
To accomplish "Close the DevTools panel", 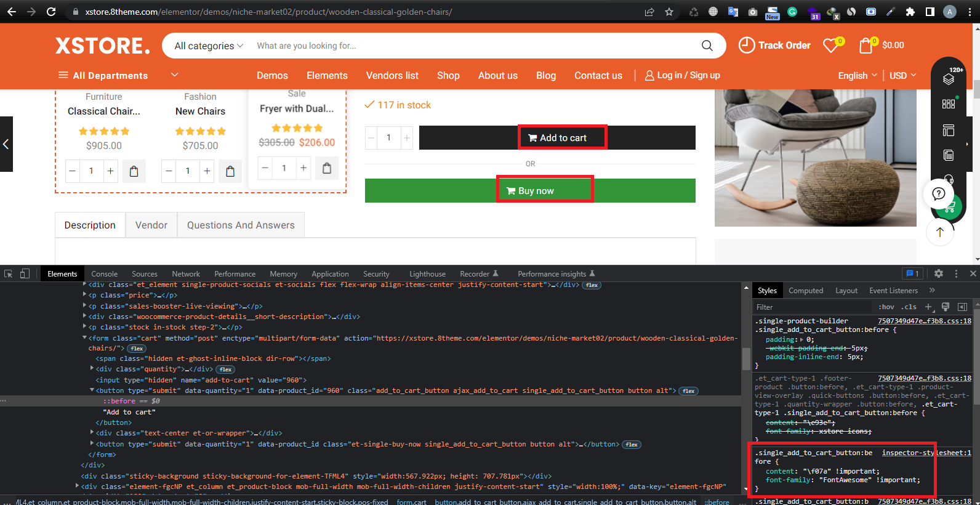I will click(x=973, y=273).
